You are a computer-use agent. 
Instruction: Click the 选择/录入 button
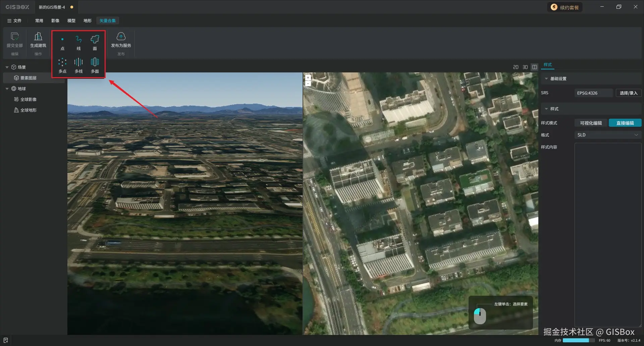click(629, 93)
